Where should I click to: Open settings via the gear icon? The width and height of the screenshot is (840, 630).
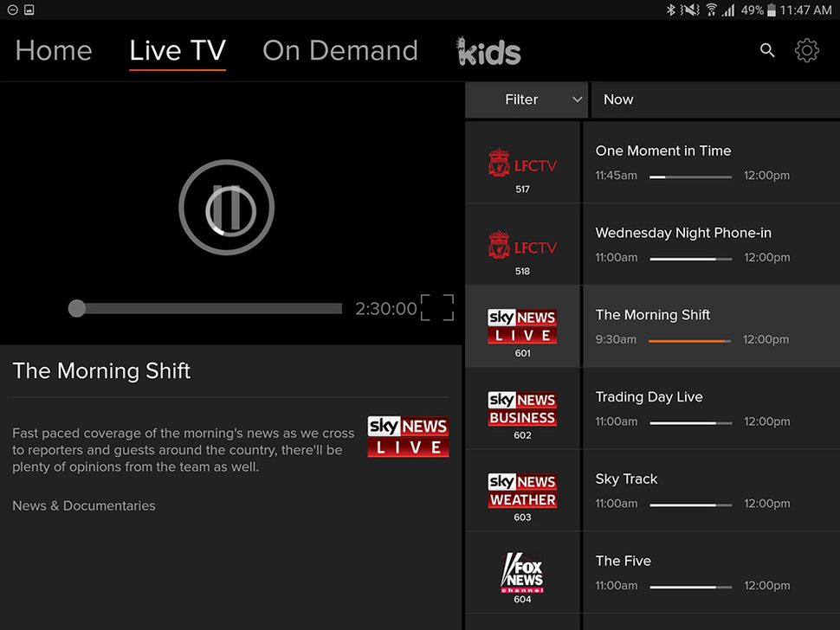(806, 50)
